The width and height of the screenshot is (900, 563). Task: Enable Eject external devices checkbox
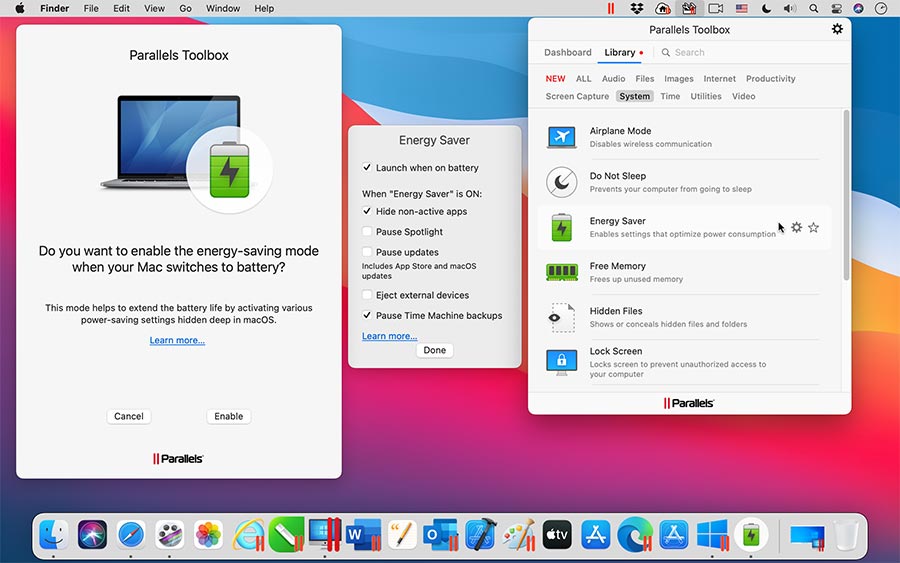[367, 295]
